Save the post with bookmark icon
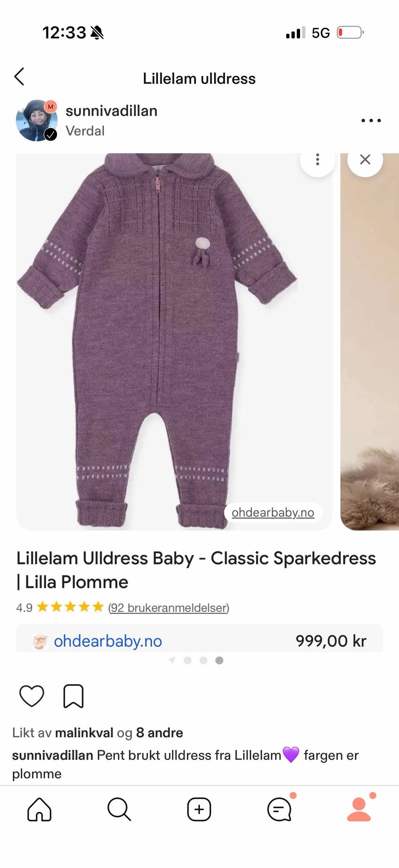Screen dimensions: 399x868 click(74, 696)
